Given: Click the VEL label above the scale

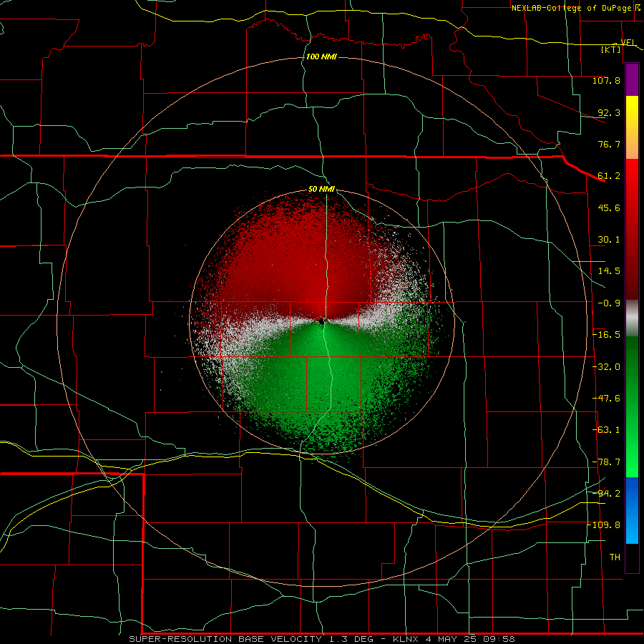Looking at the screenshot, I should pos(628,42).
